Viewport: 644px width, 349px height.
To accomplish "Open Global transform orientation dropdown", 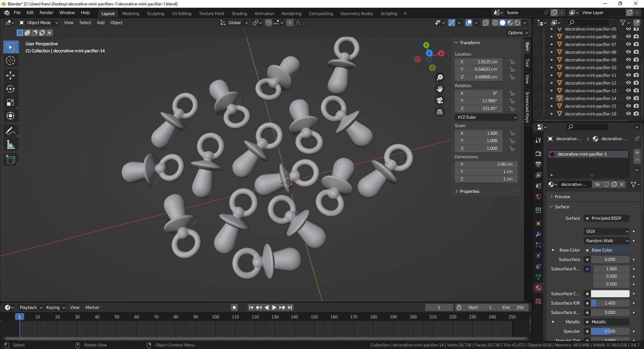I will (234, 23).
